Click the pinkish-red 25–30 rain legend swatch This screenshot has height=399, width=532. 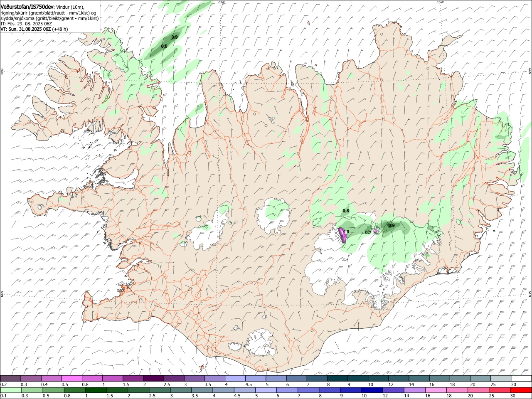click(x=500, y=390)
